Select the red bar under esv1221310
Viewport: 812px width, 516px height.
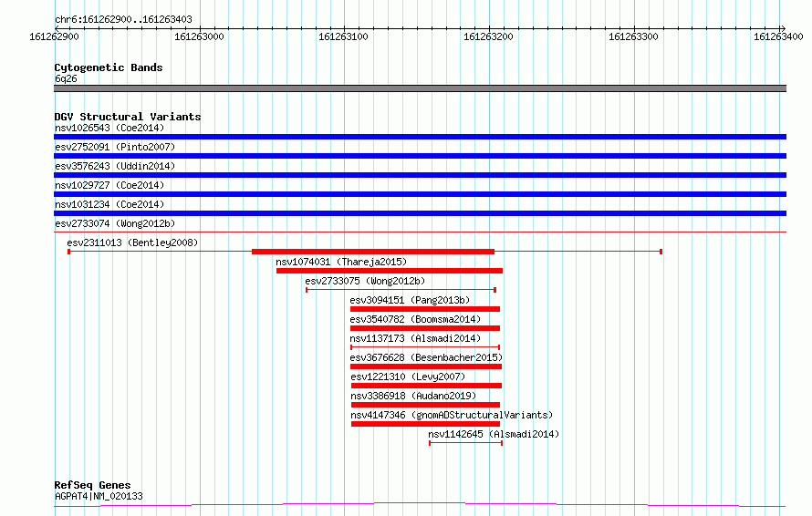(426, 386)
